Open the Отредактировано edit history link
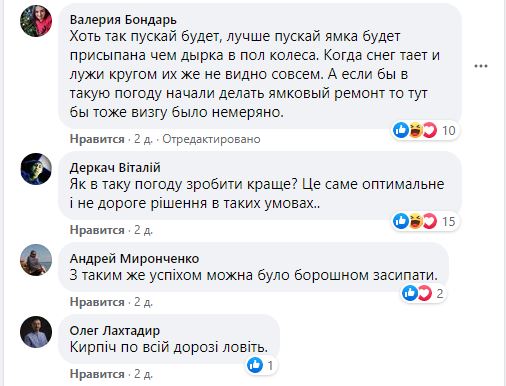 [x=211, y=139]
